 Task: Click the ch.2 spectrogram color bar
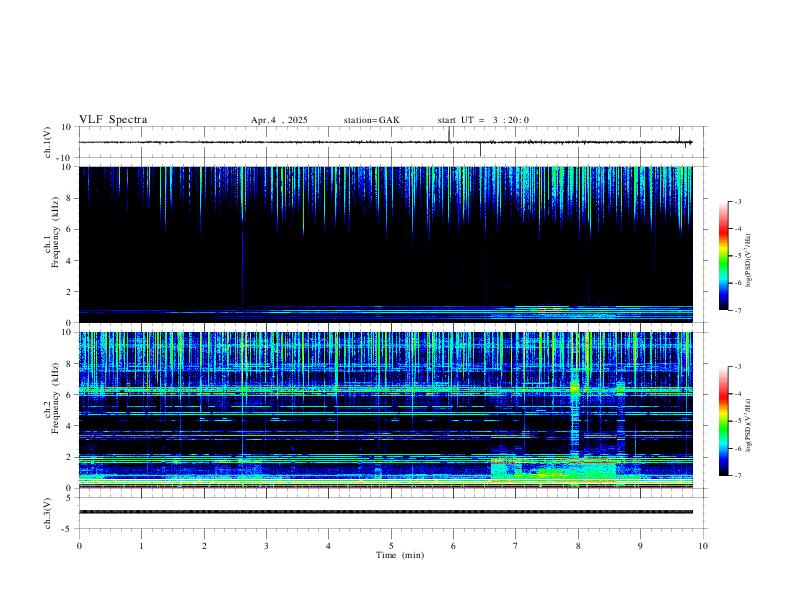point(723,421)
